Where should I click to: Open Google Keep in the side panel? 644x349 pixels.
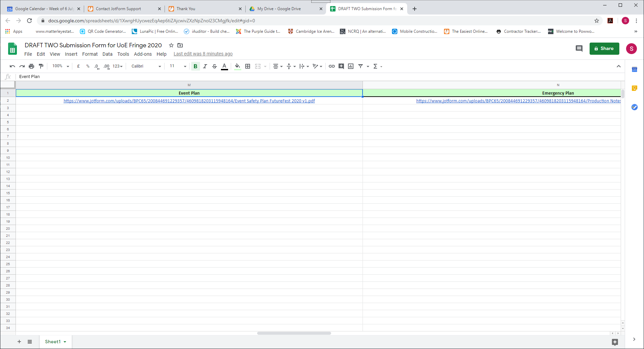[634, 88]
